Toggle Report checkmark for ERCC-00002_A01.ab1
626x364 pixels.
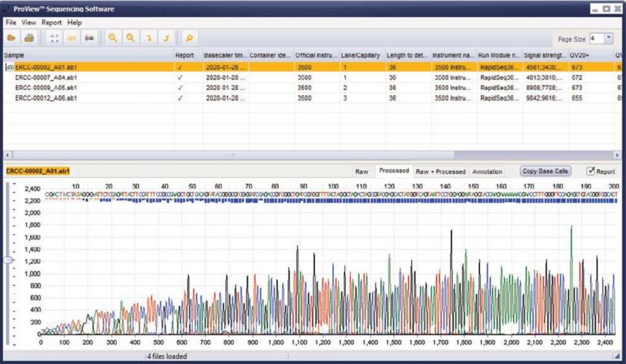click(x=180, y=67)
